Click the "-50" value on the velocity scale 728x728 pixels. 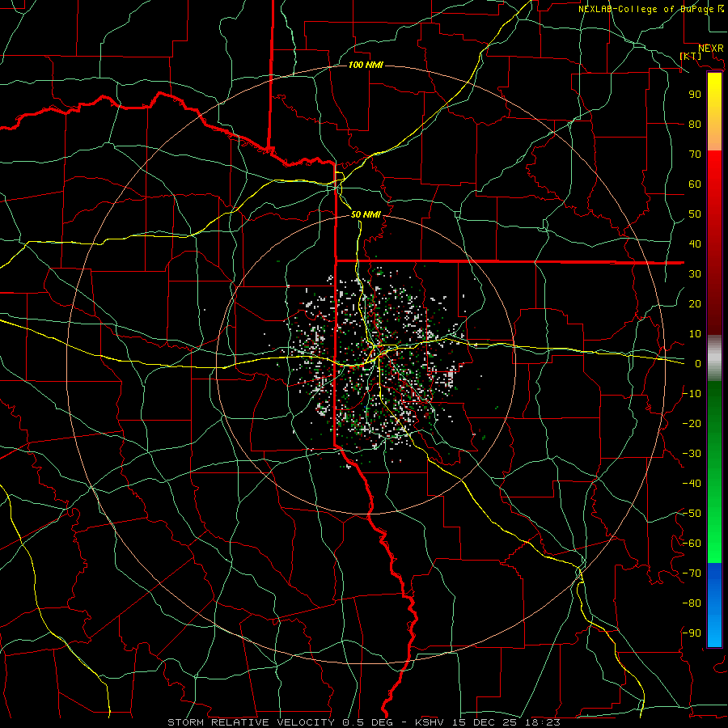click(x=692, y=514)
